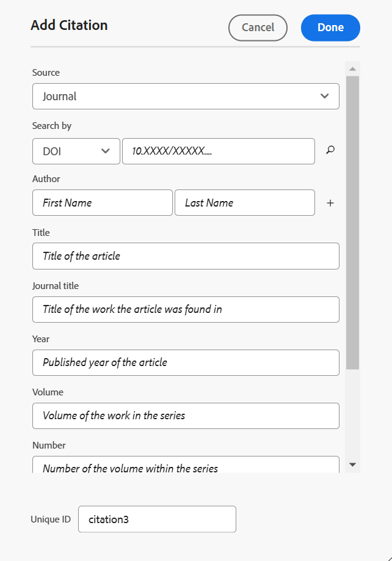Focus the DOI search input field
Screen dimensions: 392x561
pyautogui.click(x=218, y=151)
